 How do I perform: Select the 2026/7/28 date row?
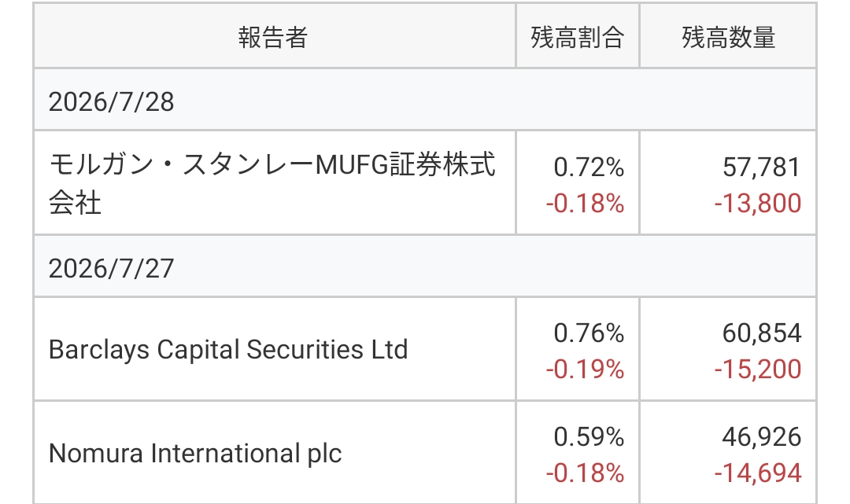pos(424,101)
